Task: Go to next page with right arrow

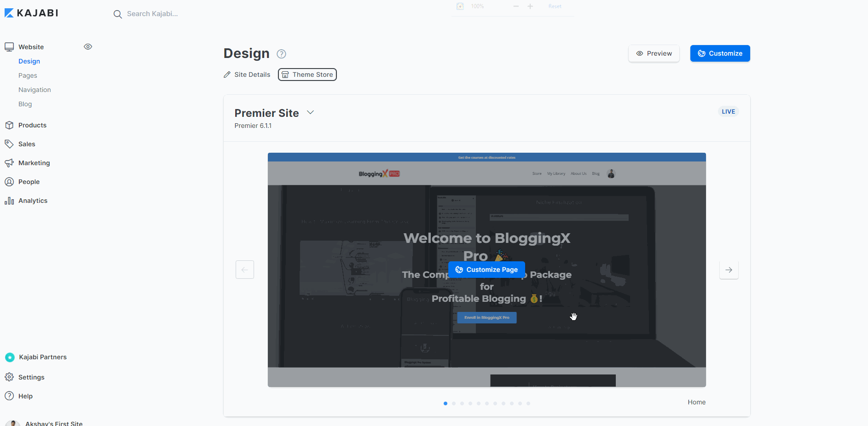Action: point(729,270)
